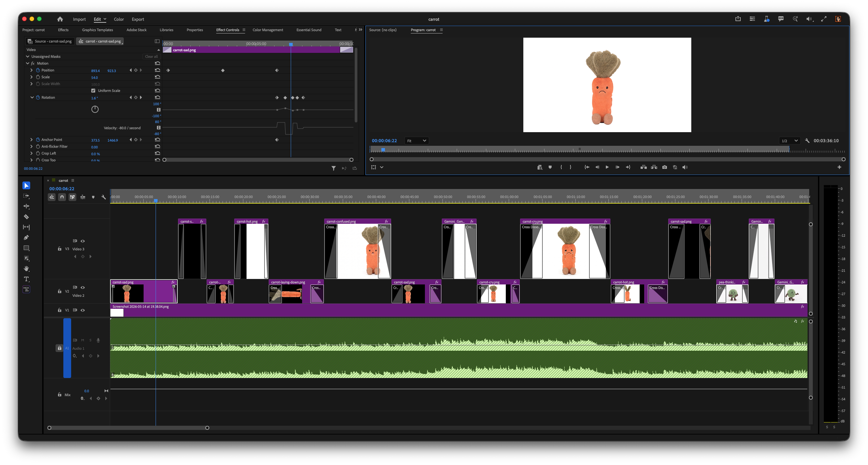Select carrot-confused.png clip on Video 3
Image resolution: width=868 pixels, height=465 pixels.
(x=358, y=249)
